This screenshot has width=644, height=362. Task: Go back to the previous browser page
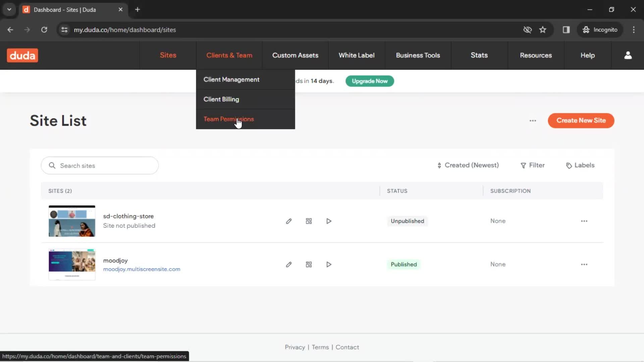pyautogui.click(x=10, y=30)
